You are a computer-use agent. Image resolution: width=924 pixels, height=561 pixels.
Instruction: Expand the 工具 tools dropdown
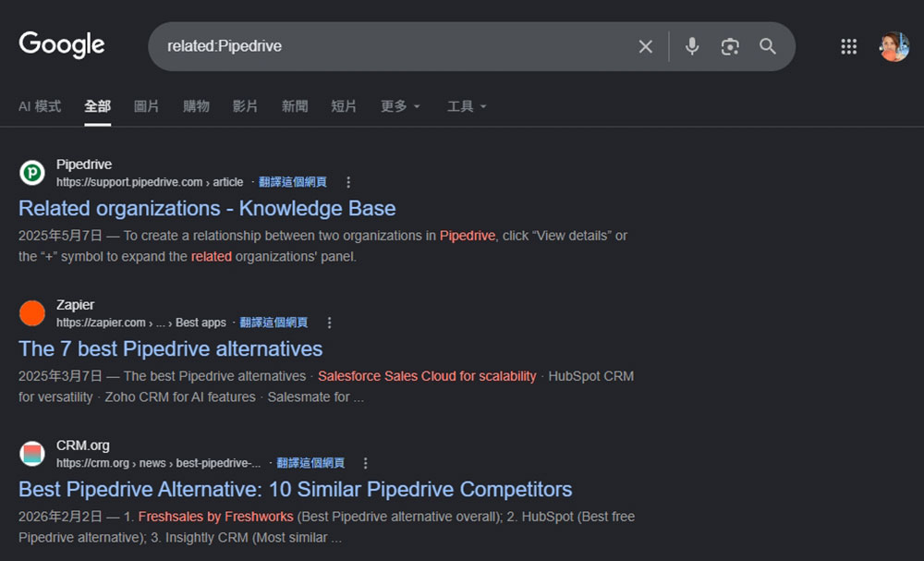(x=467, y=106)
